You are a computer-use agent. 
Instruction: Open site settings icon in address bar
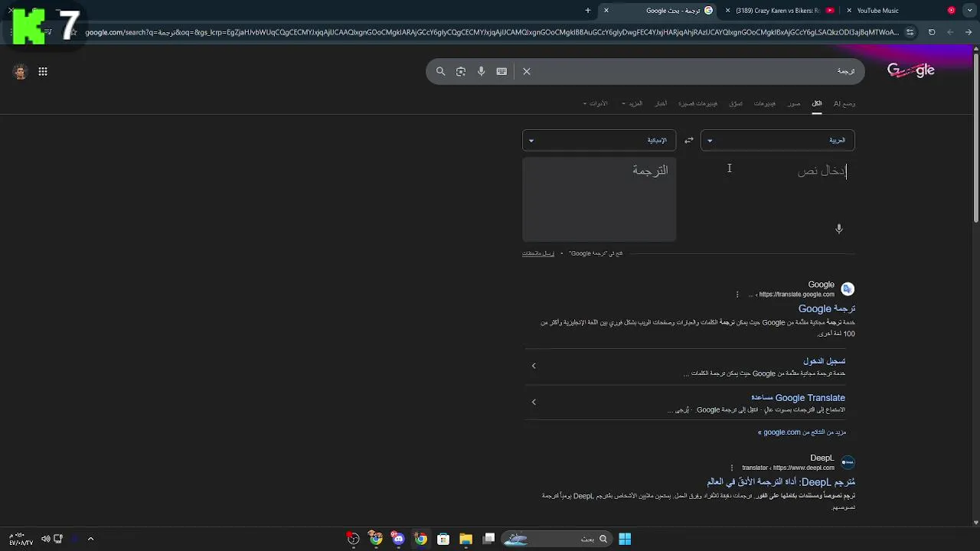pyautogui.click(x=910, y=32)
